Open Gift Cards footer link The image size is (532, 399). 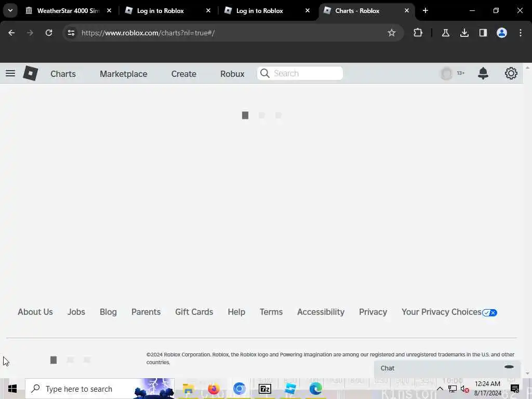(194, 312)
